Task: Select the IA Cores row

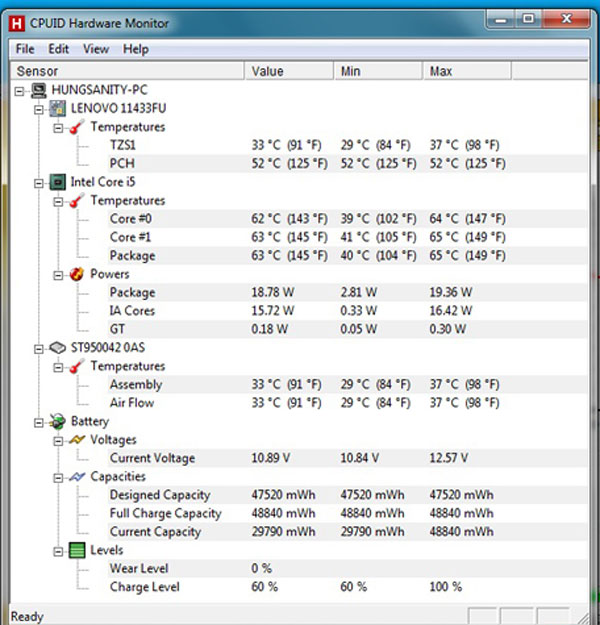Action: coord(347,311)
